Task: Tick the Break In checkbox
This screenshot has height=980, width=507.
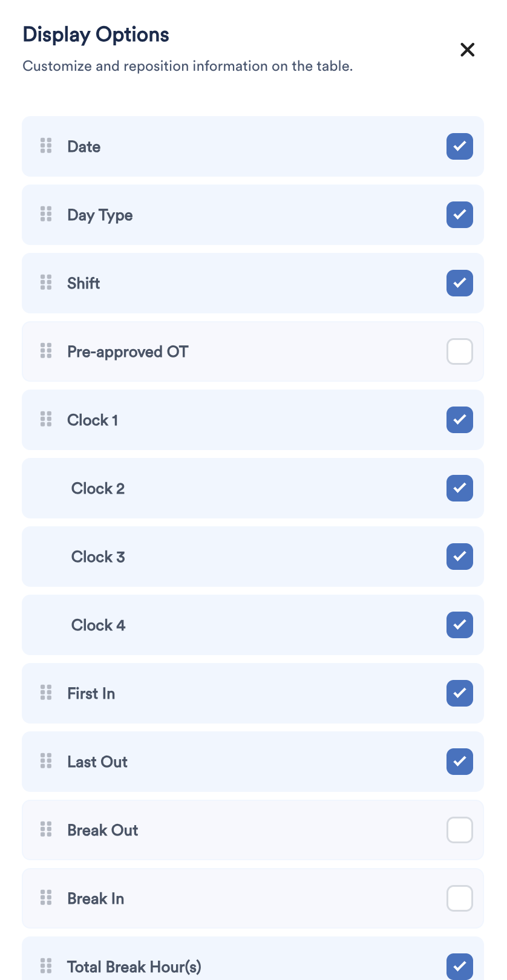Action: [460, 898]
